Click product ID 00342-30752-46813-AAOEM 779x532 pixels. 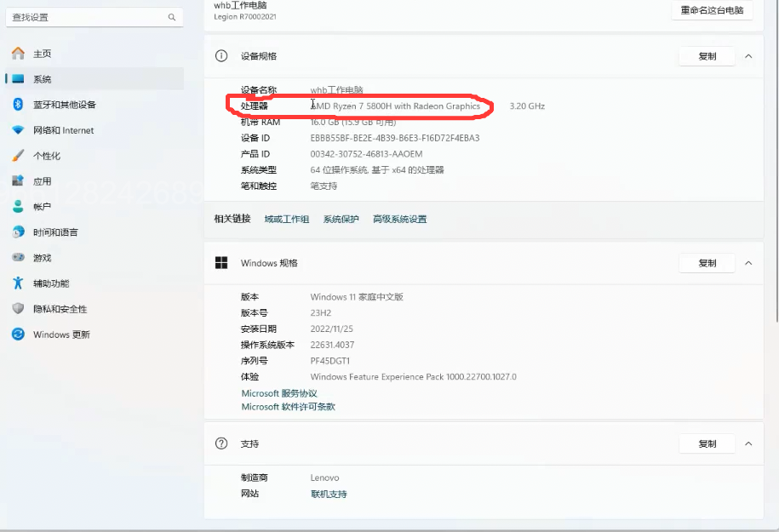(x=367, y=154)
